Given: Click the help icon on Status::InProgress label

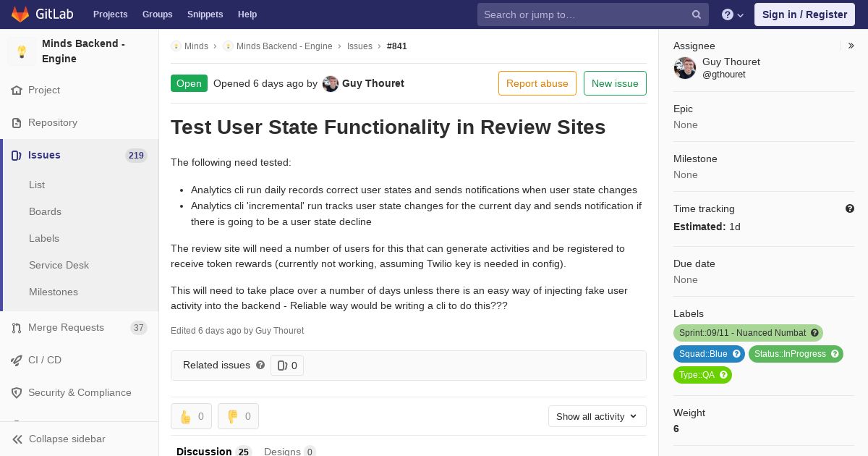Looking at the screenshot, I should point(835,354).
